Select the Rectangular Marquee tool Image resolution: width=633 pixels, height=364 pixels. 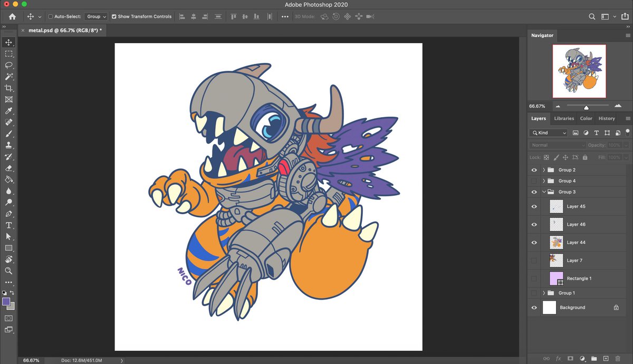click(8, 54)
